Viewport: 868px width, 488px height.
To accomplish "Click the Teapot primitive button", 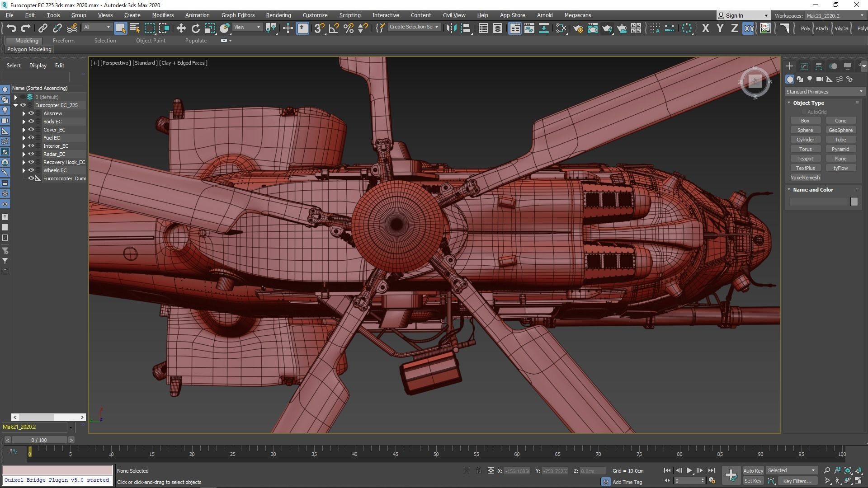I will point(805,159).
